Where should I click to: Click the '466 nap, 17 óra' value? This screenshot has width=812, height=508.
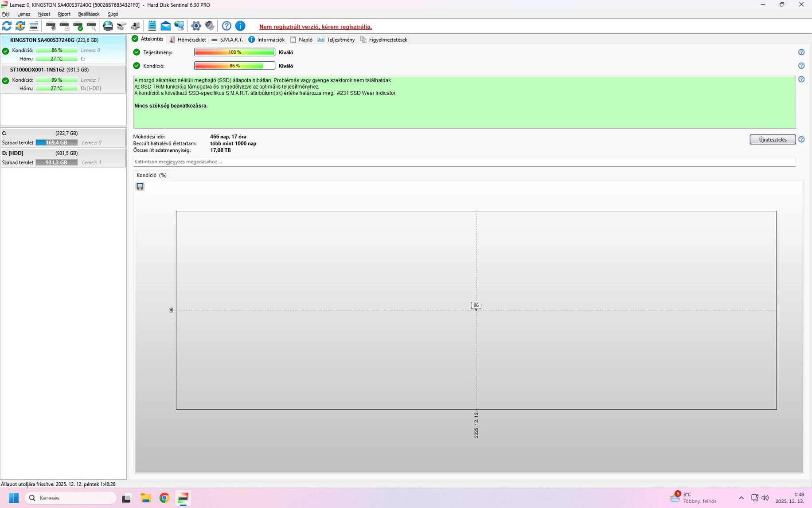(x=228, y=137)
